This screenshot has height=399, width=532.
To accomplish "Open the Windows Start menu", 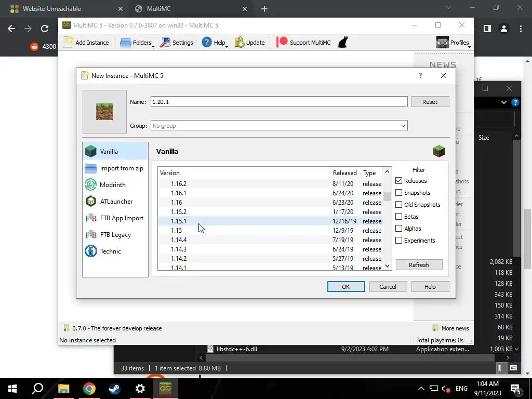I will (12, 389).
